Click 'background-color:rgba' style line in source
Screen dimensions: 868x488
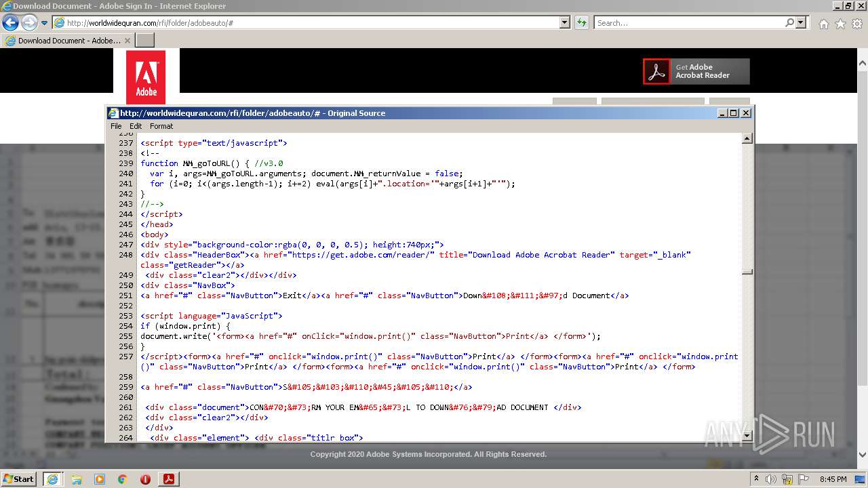292,245
